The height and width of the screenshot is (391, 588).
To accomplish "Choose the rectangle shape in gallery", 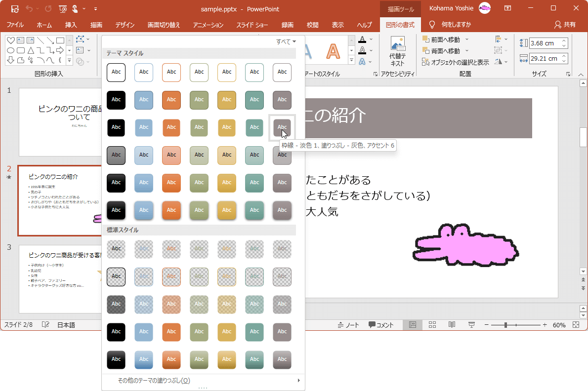I will pos(60,40).
